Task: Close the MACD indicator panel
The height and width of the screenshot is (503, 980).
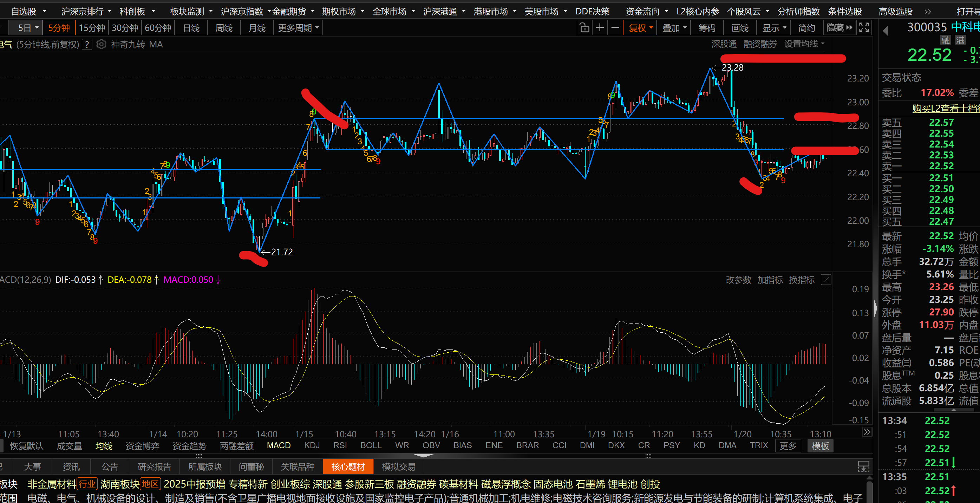Action: click(x=826, y=280)
